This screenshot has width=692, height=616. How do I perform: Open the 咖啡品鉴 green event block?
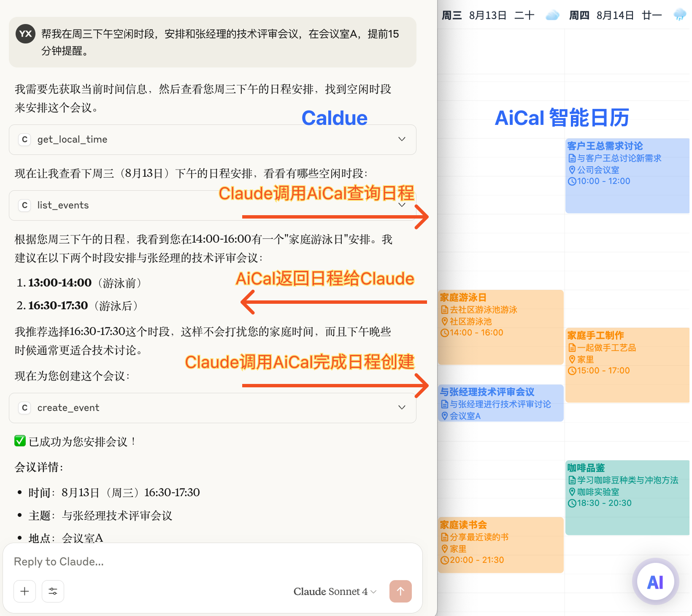[627, 498]
